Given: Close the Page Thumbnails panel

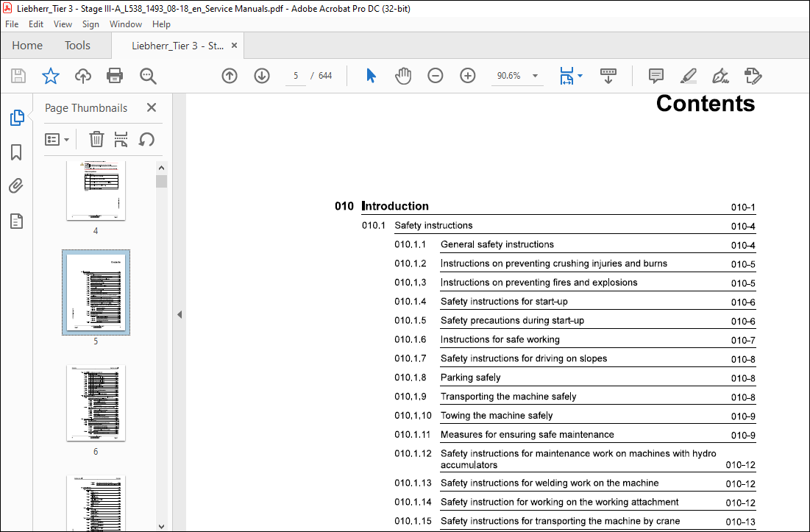Looking at the screenshot, I should pos(152,107).
